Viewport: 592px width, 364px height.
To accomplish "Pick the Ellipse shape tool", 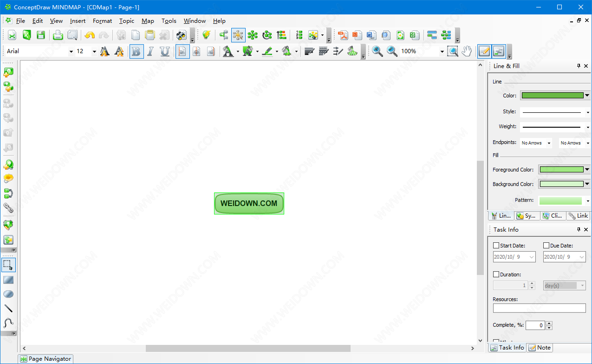I will [x=8, y=294].
